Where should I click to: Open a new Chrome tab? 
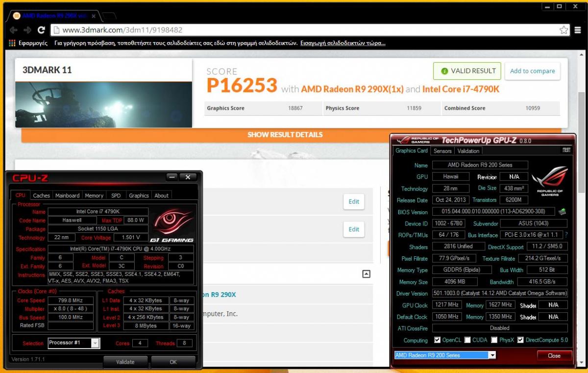pyautogui.click(x=109, y=16)
